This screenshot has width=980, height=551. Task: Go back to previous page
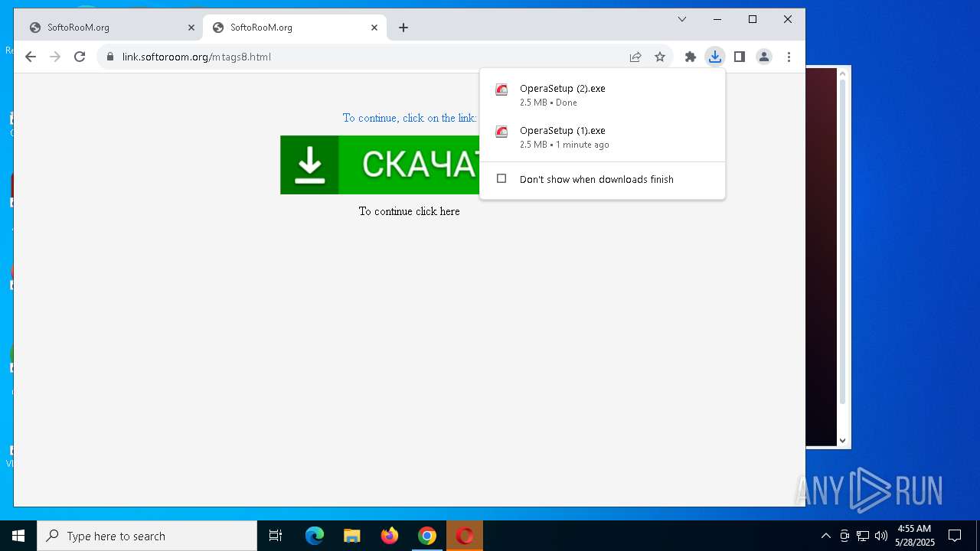[x=31, y=57]
